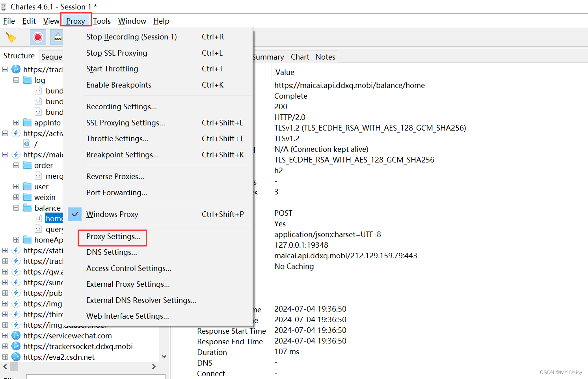Collapse the https://activ host node
588x379 pixels.
tap(5, 133)
